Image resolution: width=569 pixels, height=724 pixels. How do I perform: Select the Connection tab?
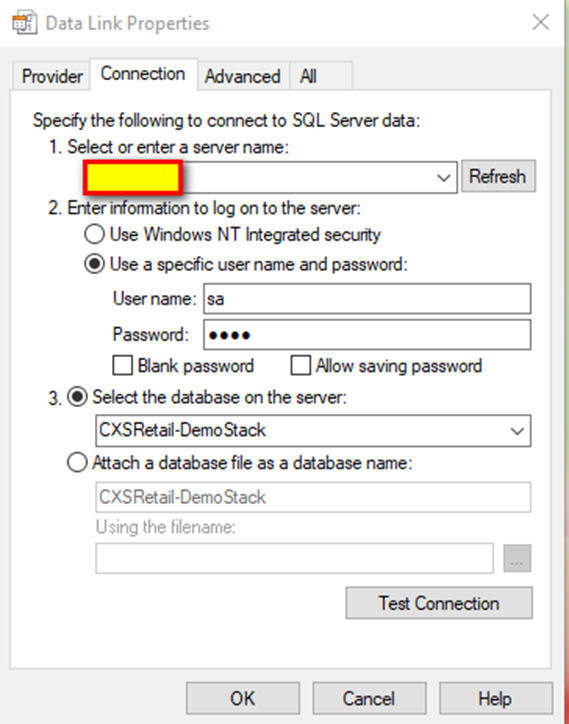tap(143, 74)
